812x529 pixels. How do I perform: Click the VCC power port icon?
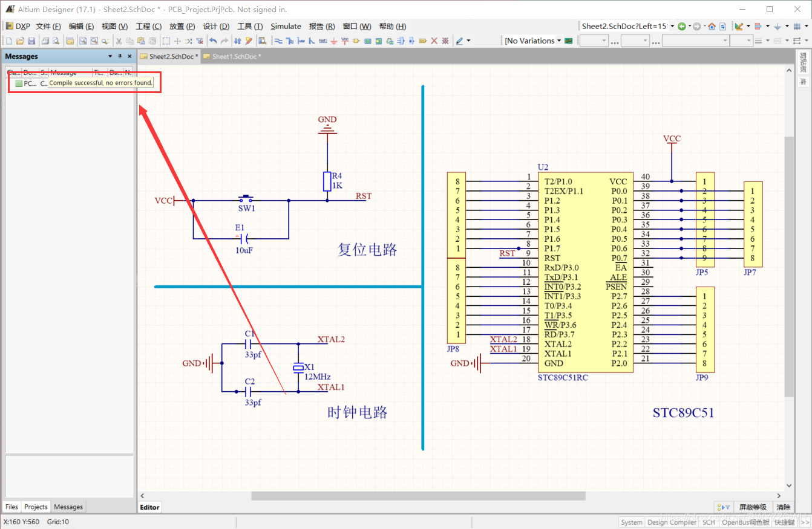point(345,41)
